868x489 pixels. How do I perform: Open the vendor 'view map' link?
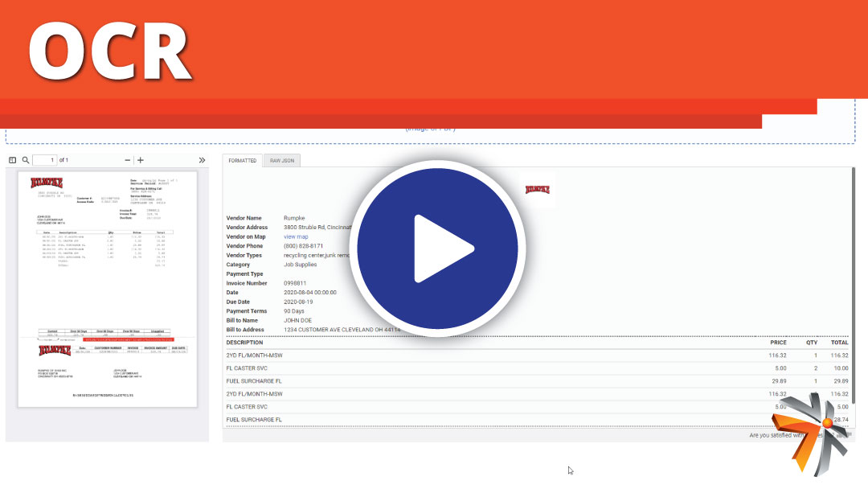click(x=296, y=236)
